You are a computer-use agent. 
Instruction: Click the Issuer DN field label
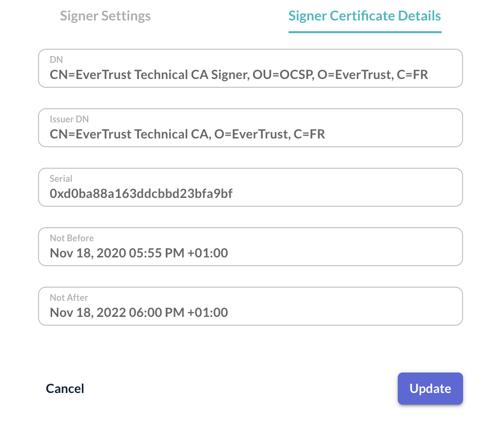pos(69,118)
